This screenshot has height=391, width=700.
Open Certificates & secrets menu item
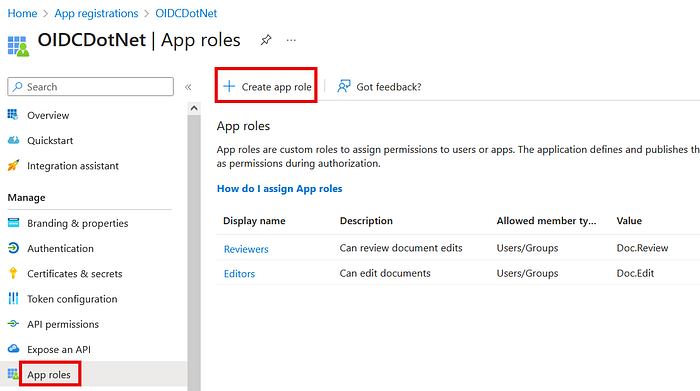click(75, 274)
